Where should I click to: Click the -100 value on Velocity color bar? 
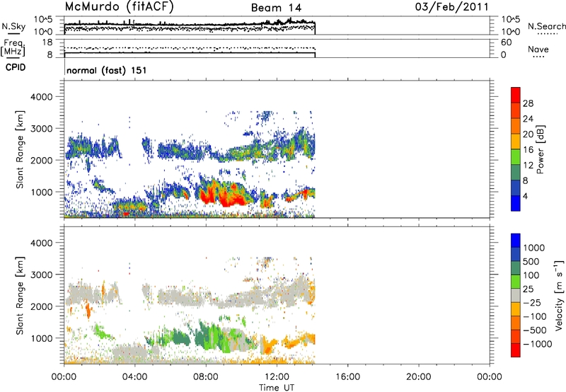(x=535, y=316)
